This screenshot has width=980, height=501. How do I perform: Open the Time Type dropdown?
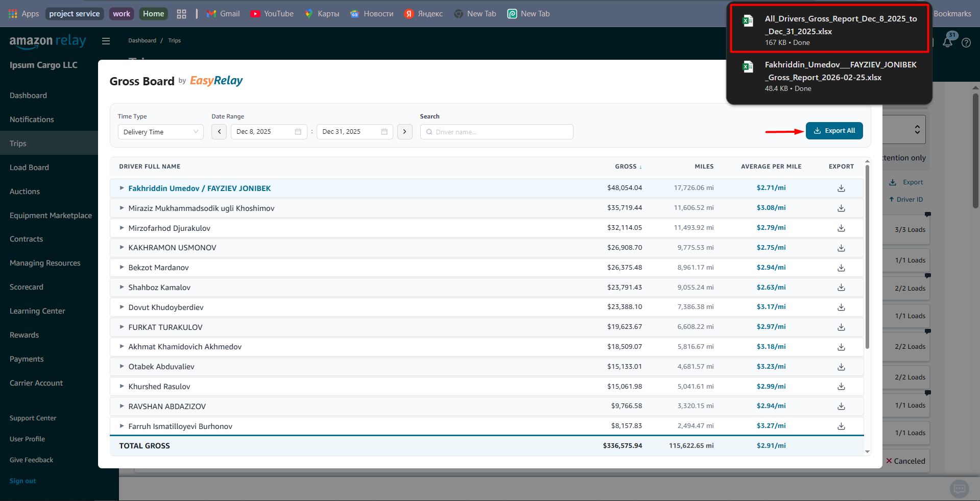[160, 132]
